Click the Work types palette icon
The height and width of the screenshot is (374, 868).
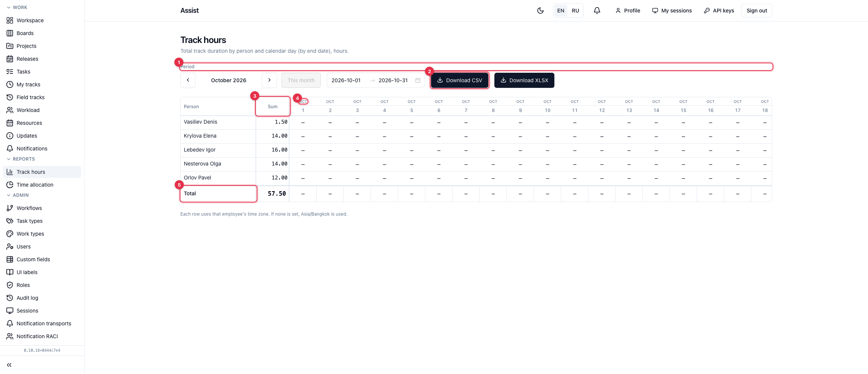(x=10, y=234)
